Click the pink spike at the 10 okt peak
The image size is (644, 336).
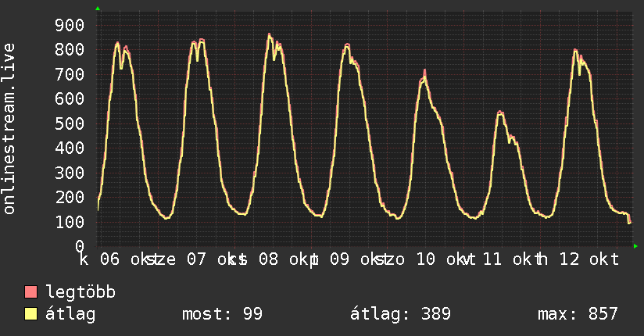tap(424, 72)
